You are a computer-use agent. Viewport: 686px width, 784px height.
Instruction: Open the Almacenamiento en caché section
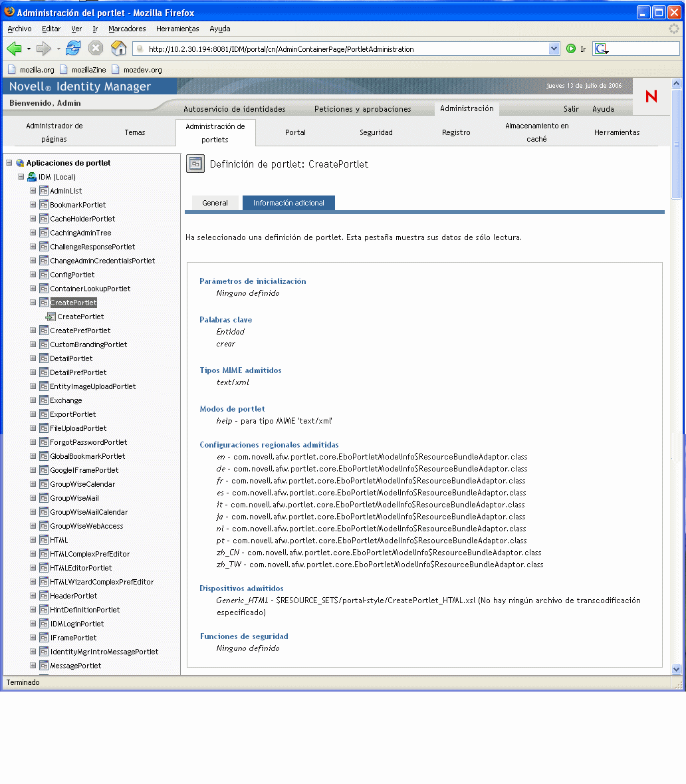536,132
